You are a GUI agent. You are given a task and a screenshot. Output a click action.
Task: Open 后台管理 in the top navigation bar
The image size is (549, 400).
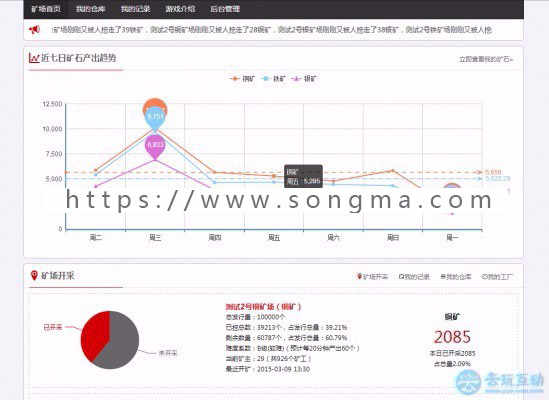[225, 9]
